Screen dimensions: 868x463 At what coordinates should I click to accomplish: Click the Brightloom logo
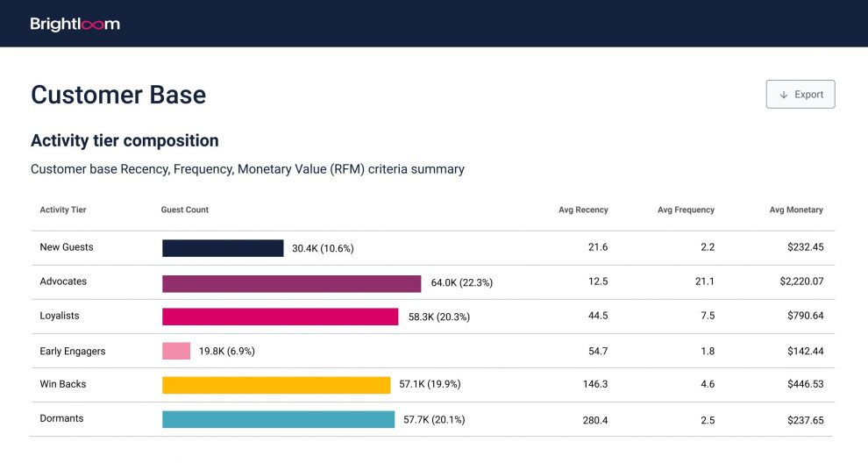click(75, 25)
